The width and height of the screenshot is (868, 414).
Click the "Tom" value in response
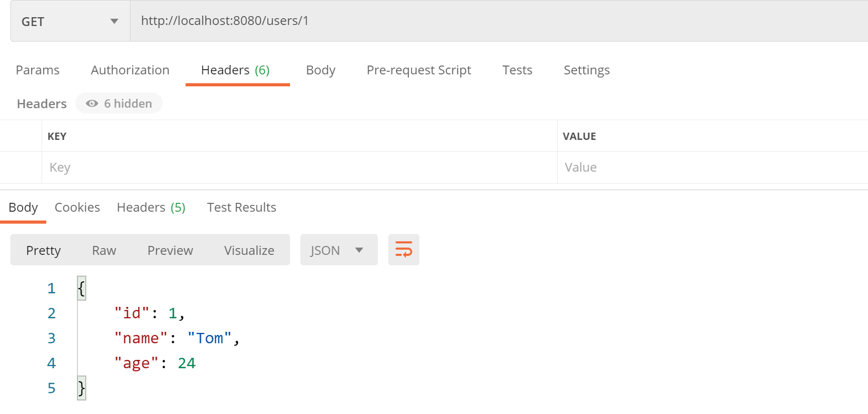pos(209,338)
